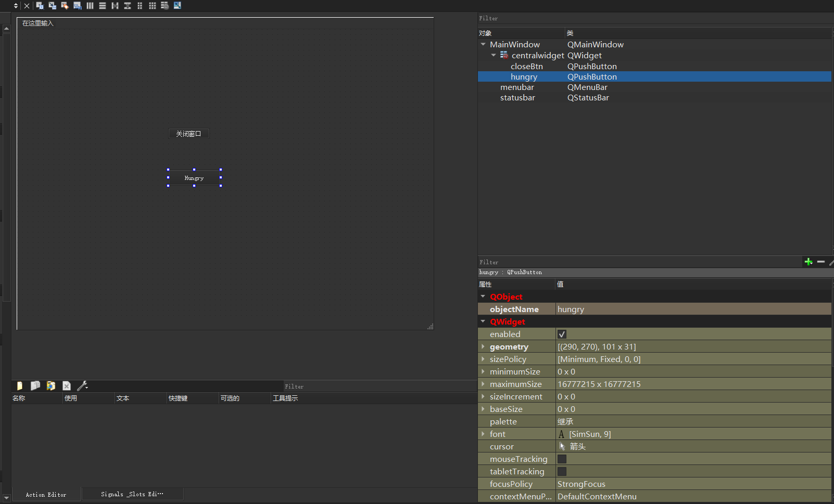Collapse the centralwidget tree node
This screenshot has height=504, width=834.
click(494, 55)
